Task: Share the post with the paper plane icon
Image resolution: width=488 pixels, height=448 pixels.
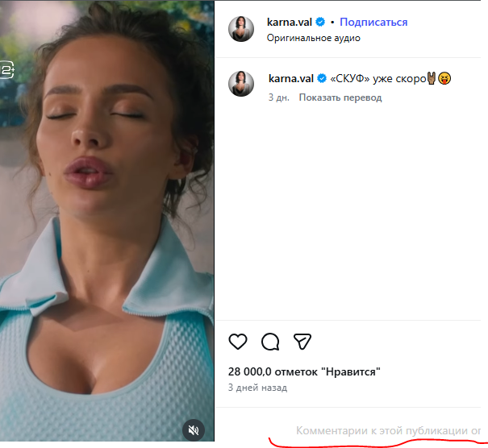Action: 302,342
